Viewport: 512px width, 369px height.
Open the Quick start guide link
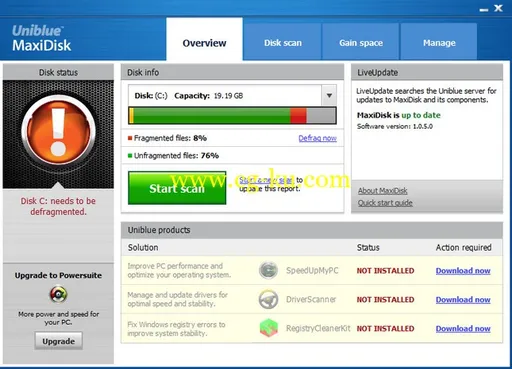(385, 203)
